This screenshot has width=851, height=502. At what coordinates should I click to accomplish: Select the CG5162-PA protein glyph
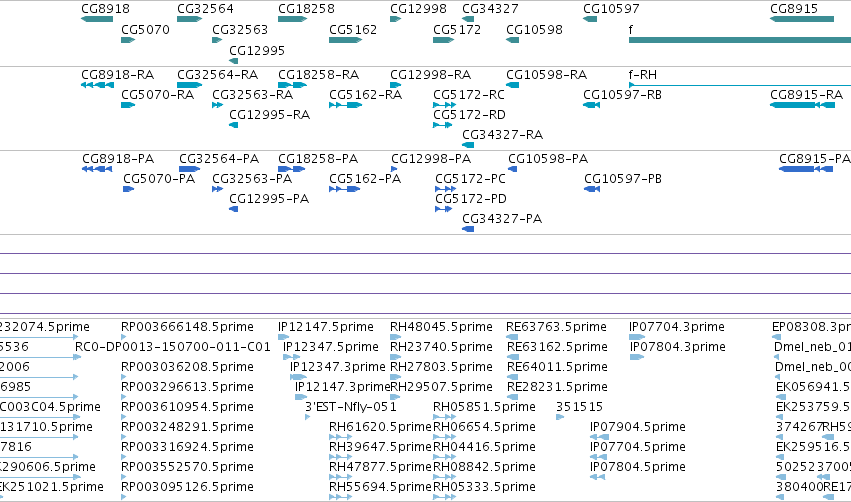click(x=344, y=189)
